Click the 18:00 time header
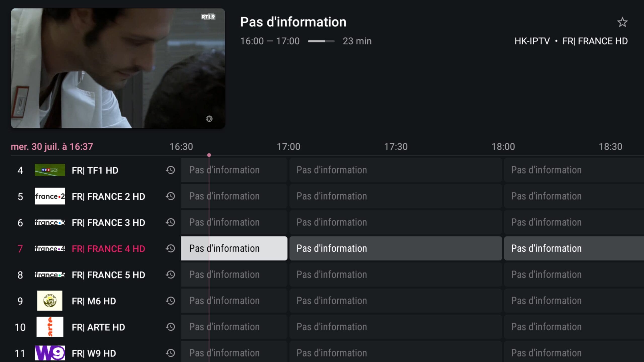This screenshot has width=644, height=362. tap(503, 147)
